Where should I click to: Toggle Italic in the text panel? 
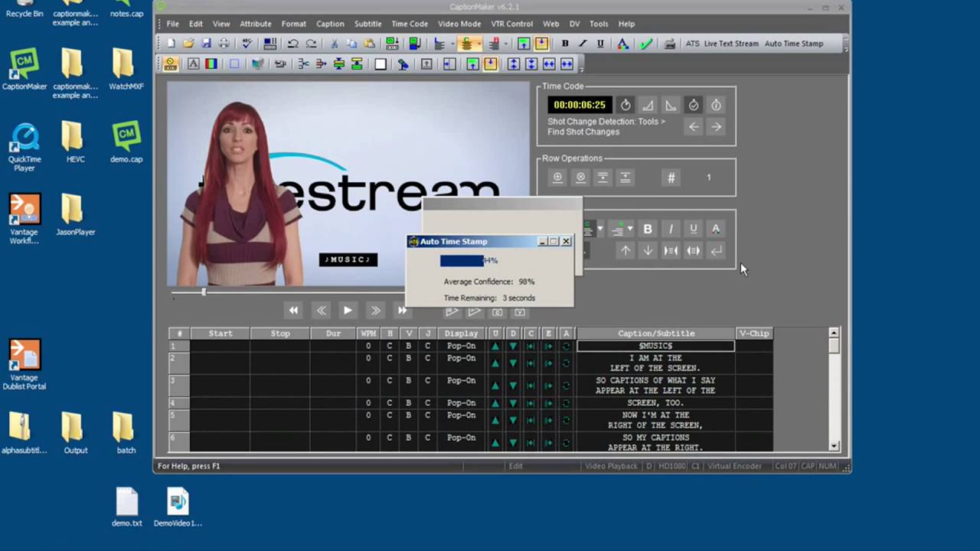click(x=671, y=229)
